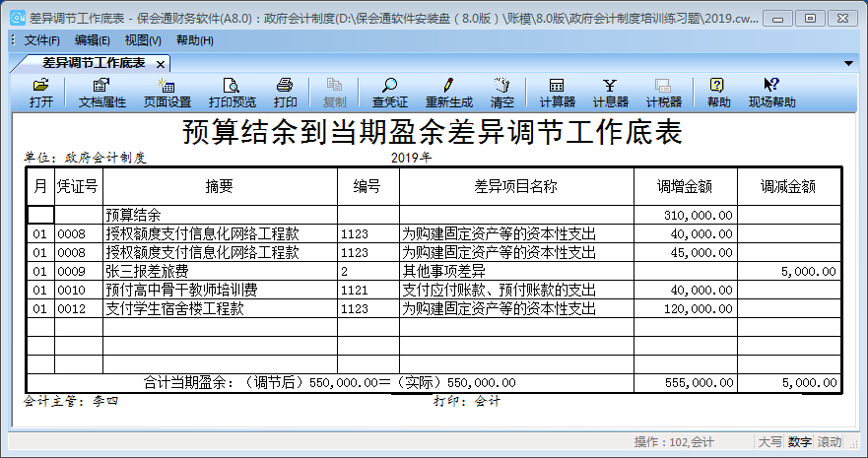Click the report title 预算结余到当期盈余差异调节工作底表
Viewport: 868px width, 458px height.
432,132
